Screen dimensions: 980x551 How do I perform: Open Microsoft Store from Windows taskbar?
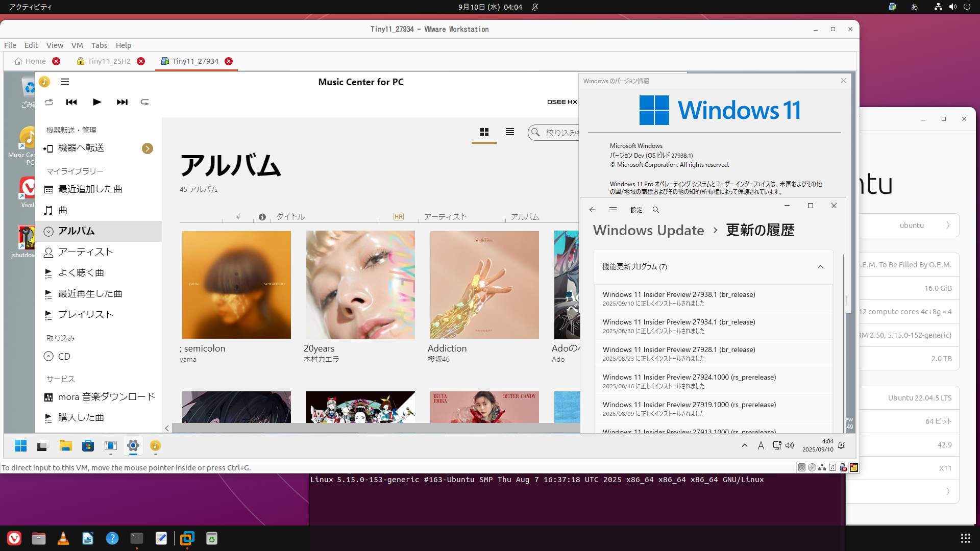pos(88,446)
